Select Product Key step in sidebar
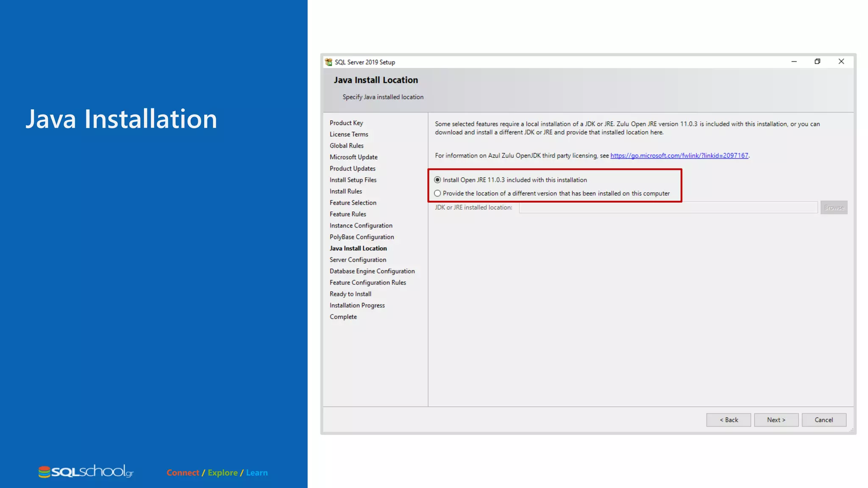 click(x=346, y=123)
